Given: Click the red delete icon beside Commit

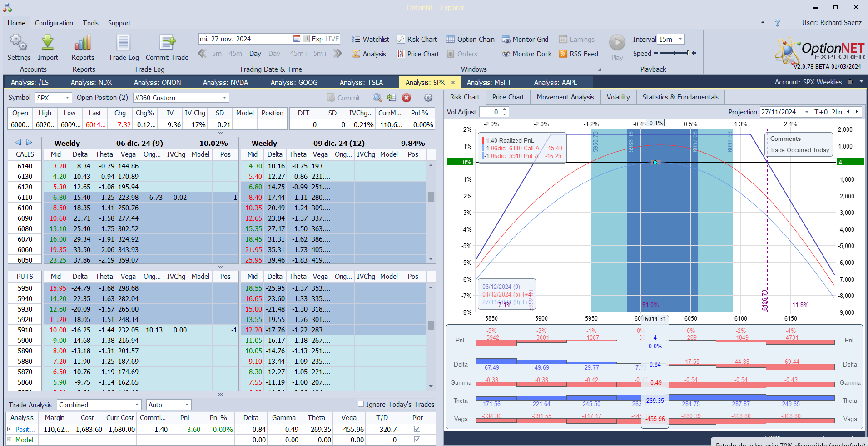Looking at the screenshot, I should (407, 98).
